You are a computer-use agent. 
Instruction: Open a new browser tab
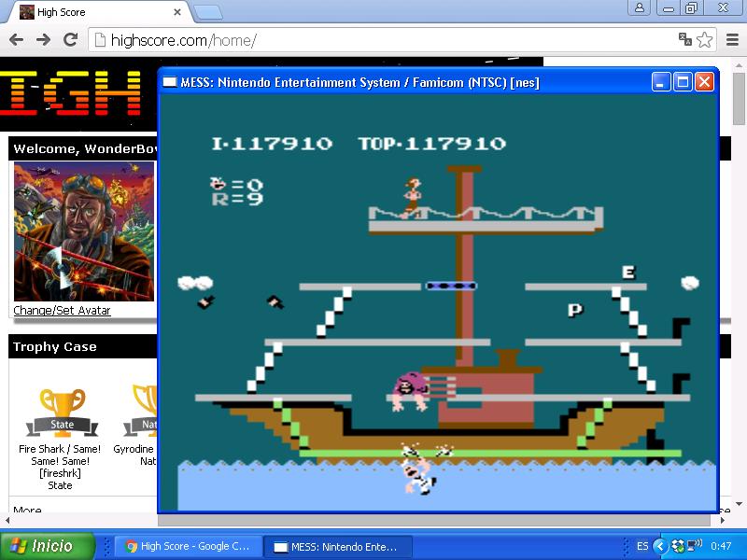[x=207, y=12]
